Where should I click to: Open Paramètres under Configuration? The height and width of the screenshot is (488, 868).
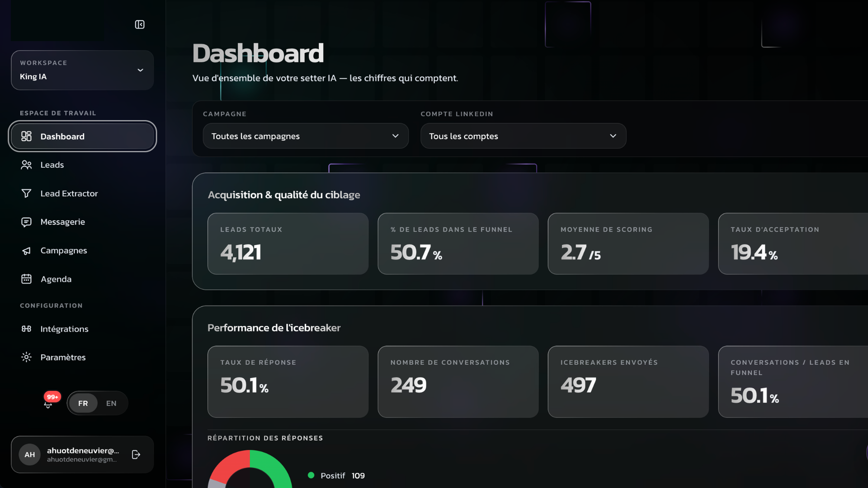[82, 357]
